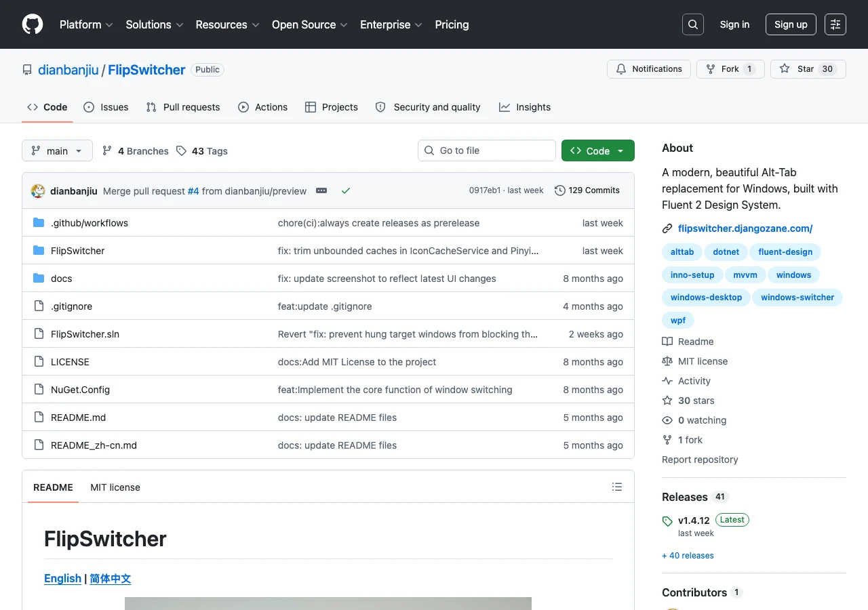Click the Sign in link
This screenshot has height=610, width=868.
click(x=734, y=24)
